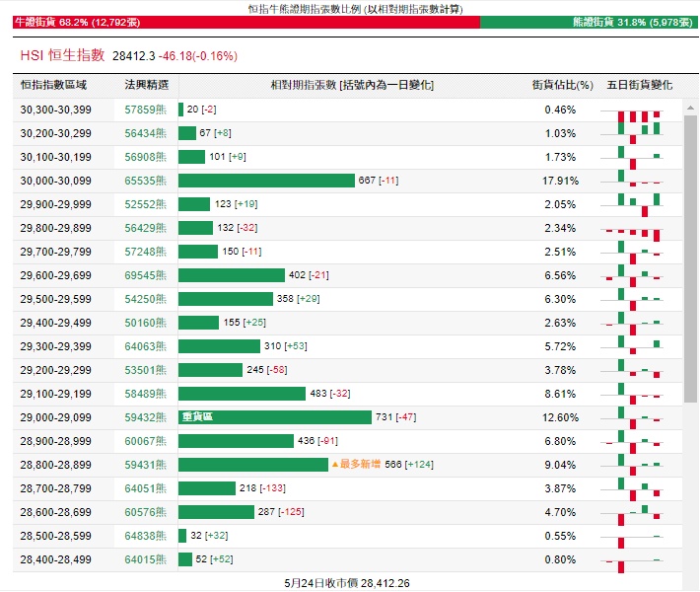700x592 pixels.
Task: Click the 28,700-28,799 index range cell
Action: click(56, 488)
